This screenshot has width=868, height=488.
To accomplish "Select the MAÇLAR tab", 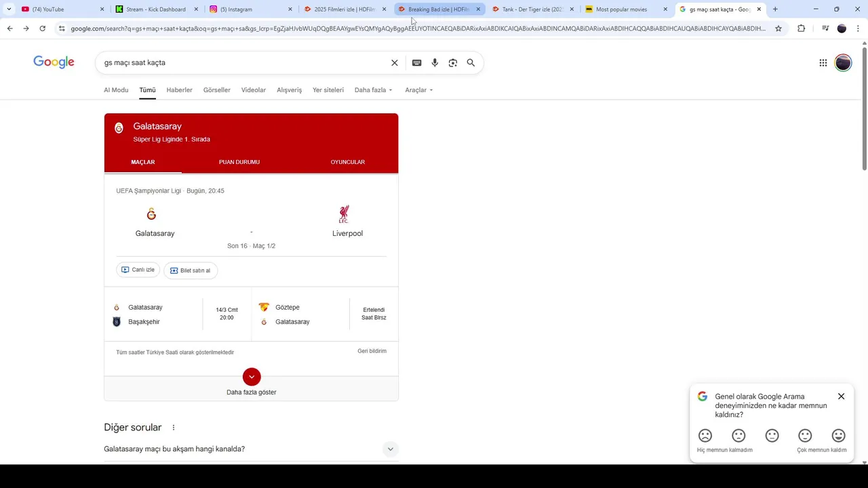I will tap(143, 162).
